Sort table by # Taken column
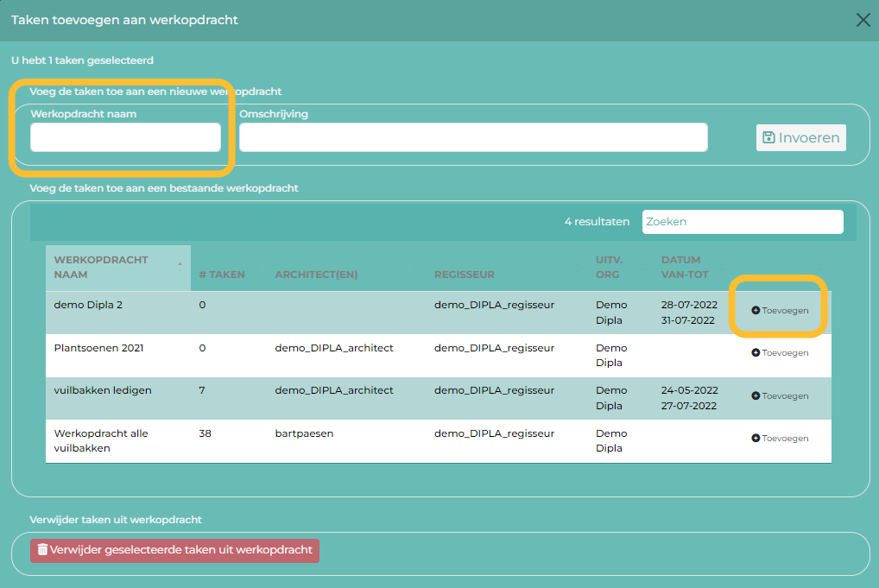Screen dimensions: 879x588 [222, 275]
